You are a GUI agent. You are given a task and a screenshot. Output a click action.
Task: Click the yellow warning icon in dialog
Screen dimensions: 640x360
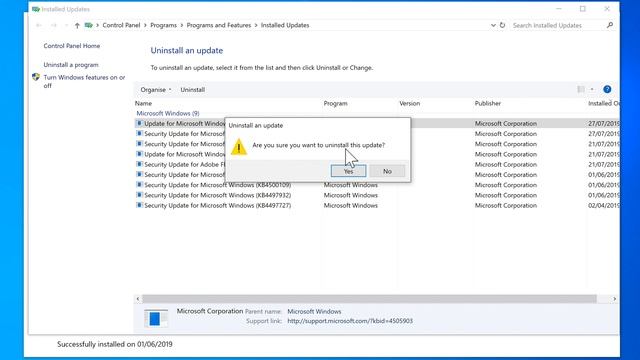239,147
